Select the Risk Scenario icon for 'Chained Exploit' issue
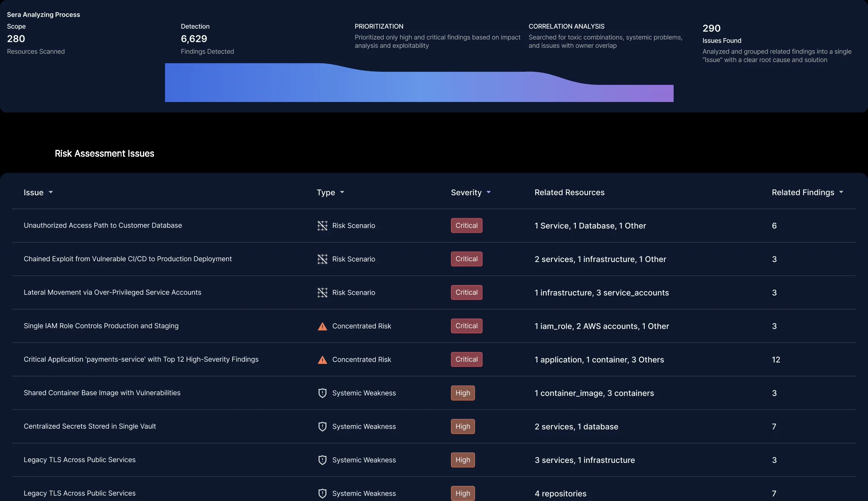This screenshot has width=868, height=501. pyautogui.click(x=322, y=259)
